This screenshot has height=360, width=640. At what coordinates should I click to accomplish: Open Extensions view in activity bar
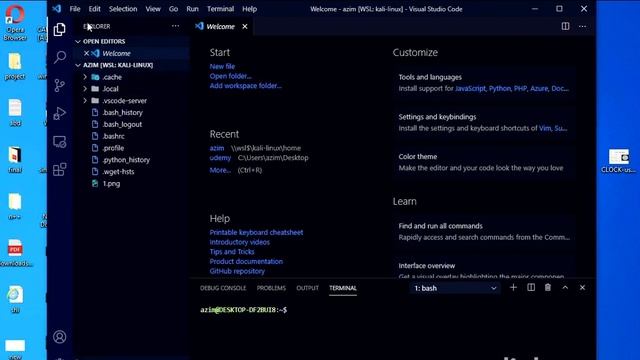pos(60,169)
